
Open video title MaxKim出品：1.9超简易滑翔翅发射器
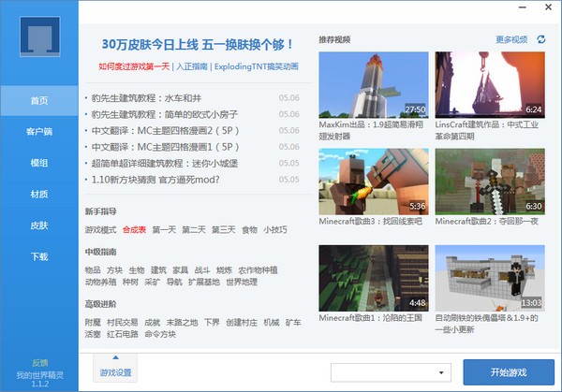coord(371,130)
